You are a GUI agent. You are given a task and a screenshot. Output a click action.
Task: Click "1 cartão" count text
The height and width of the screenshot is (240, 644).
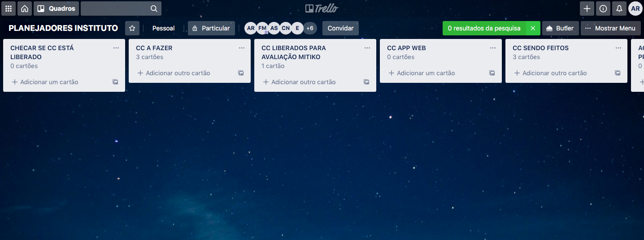pos(273,66)
